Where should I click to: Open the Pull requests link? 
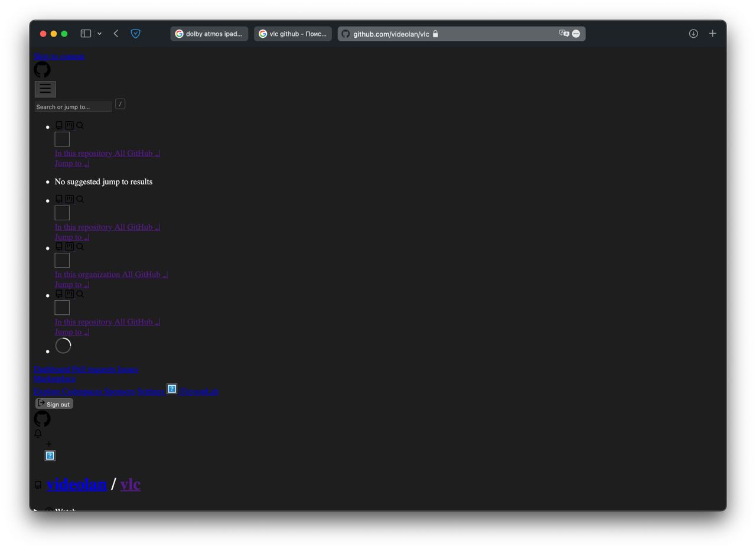click(x=94, y=369)
